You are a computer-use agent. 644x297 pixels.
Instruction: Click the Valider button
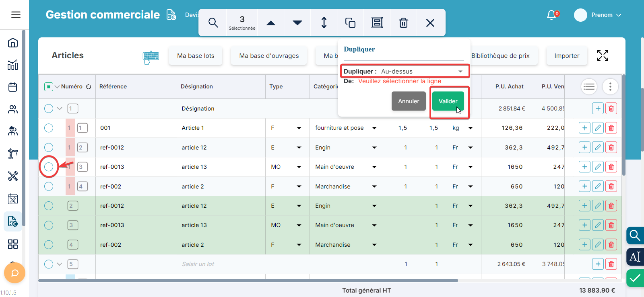[448, 101]
